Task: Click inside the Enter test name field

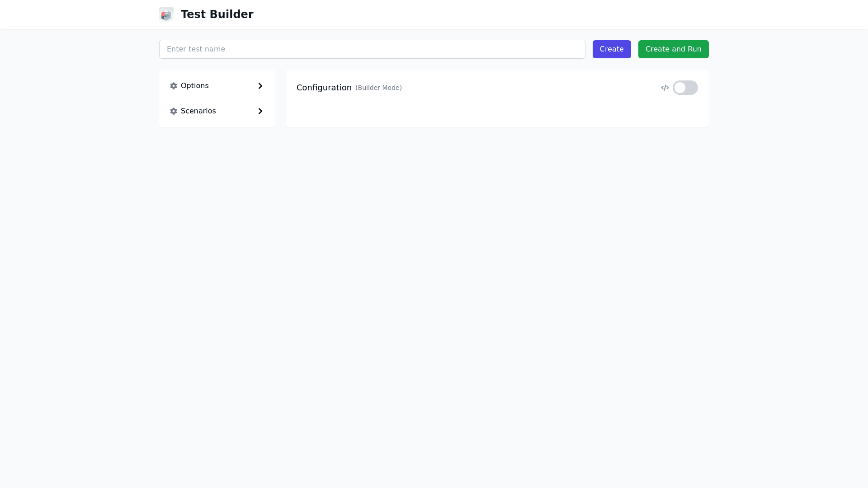Action: pyautogui.click(x=372, y=49)
